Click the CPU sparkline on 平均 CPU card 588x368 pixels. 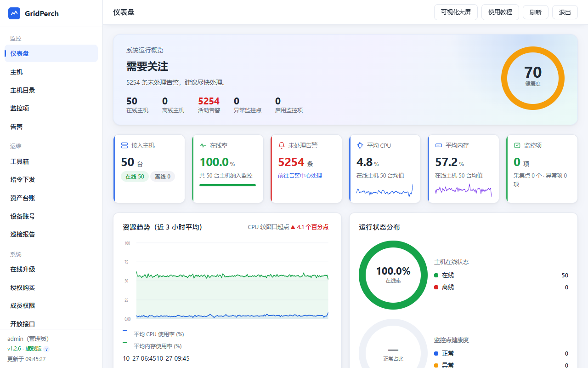point(384,191)
